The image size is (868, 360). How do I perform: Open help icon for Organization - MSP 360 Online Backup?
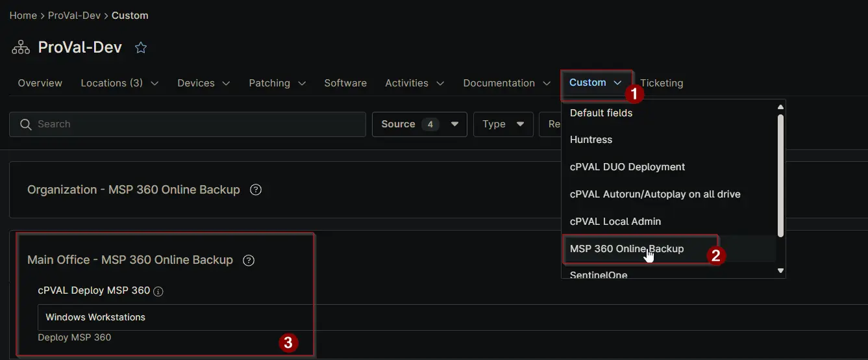pos(256,190)
